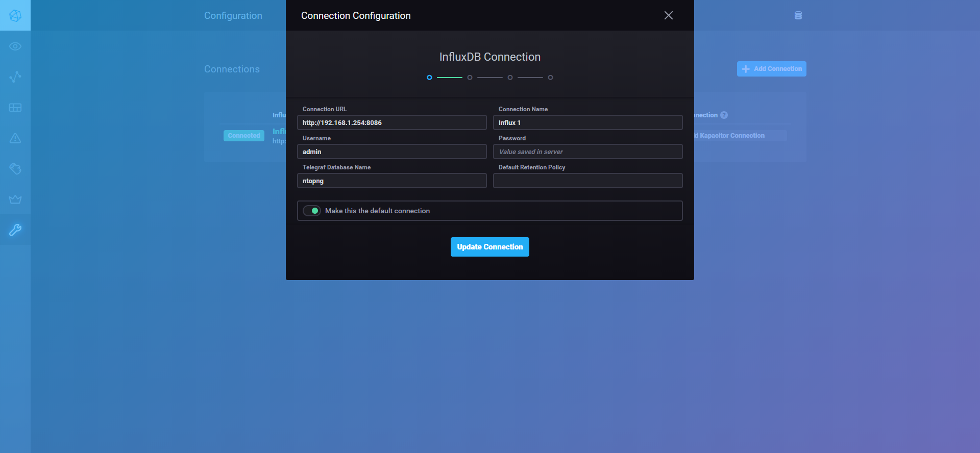
Task: Focus the Connection Name field
Action: 588,122
